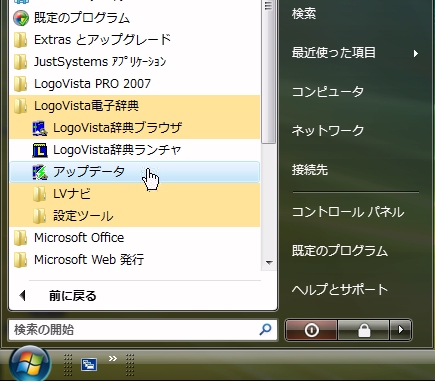The width and height of the screenshot is (435, 382).
Task: Launch LogoVista辞典ブラウザ from its icon
Action: pos(40,128)
